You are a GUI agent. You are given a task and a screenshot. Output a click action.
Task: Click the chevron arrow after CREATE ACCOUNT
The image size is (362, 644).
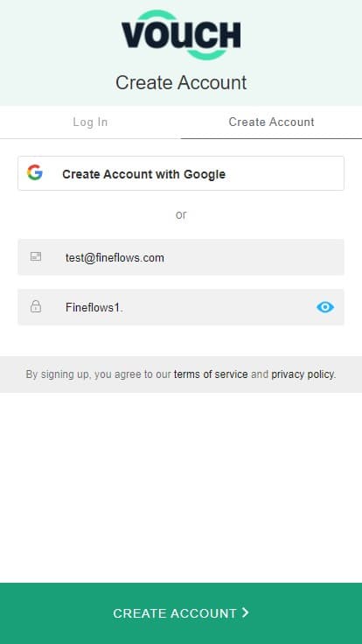pos(245,612)
